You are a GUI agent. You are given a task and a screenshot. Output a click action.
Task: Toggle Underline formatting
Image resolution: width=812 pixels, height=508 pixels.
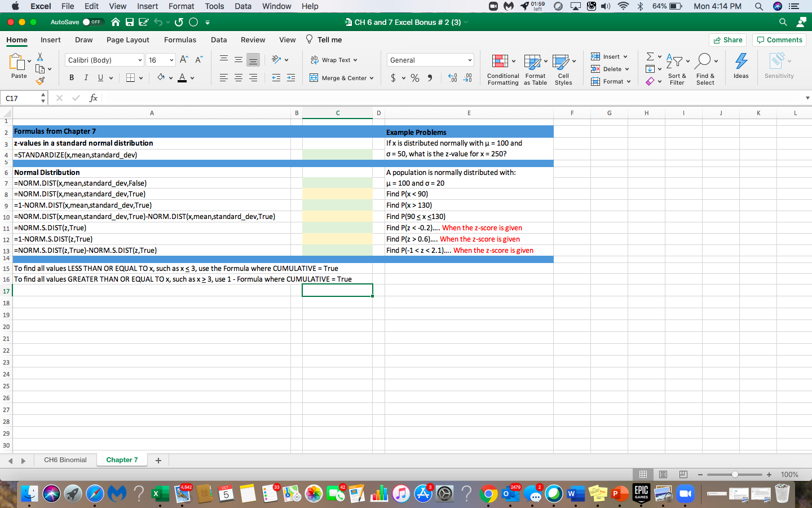(x=100, y=78)
